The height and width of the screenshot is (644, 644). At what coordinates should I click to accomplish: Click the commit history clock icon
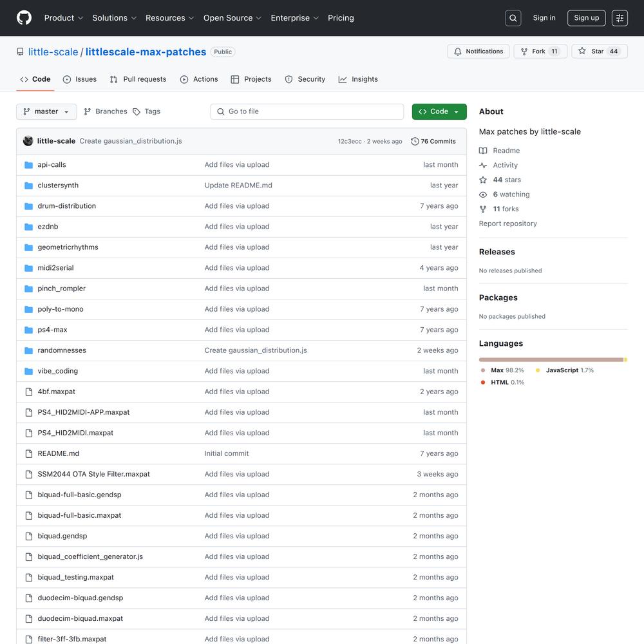click(415, 141)
